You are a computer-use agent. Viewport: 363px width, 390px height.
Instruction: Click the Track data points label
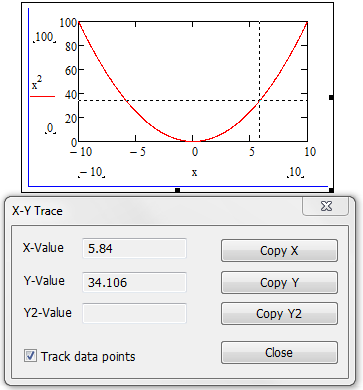[88, 357]
